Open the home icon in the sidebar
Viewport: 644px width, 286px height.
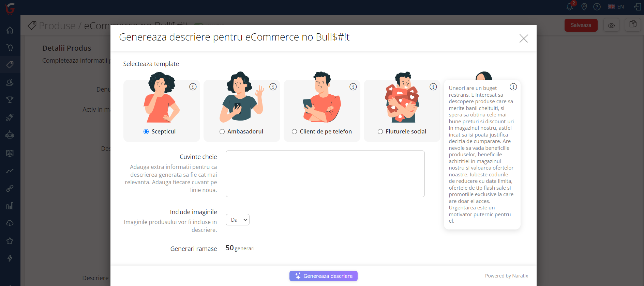10,30
